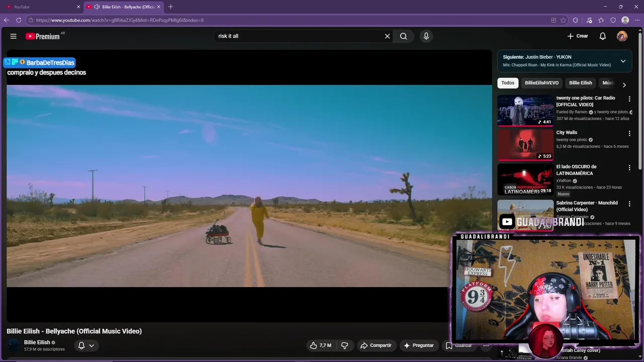Open the Preguntar AI button
This screenshot has height=362, width=644.
418,345
